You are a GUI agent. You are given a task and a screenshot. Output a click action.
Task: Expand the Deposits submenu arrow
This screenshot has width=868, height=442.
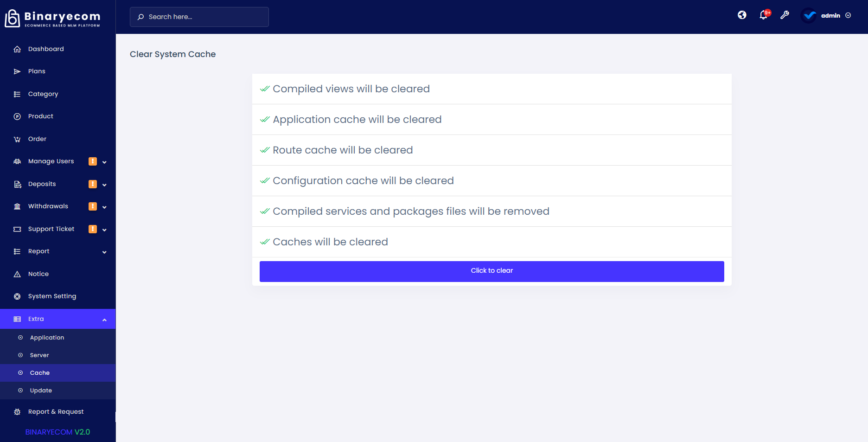click(104, 185)
